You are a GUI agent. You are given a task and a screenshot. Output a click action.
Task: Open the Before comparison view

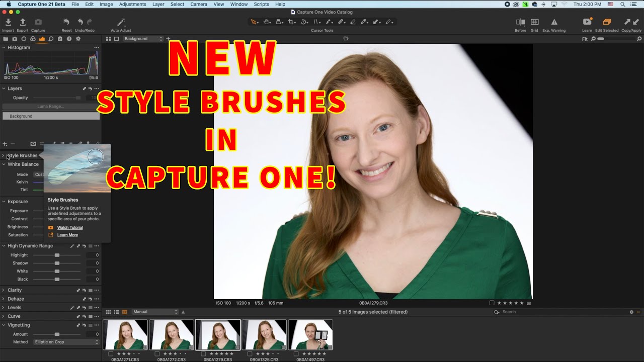pyautogui.click(x=520, y=22)
